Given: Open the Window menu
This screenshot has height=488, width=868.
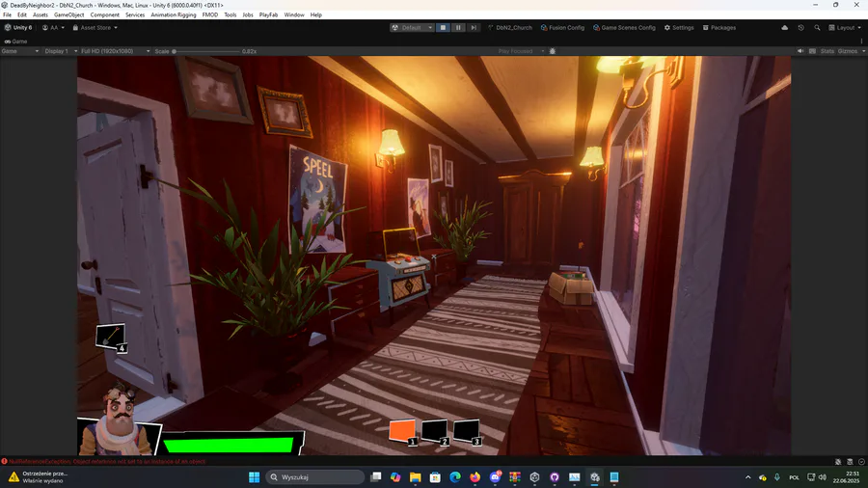Looking at the screenshot, I should (x=294, y=14).
